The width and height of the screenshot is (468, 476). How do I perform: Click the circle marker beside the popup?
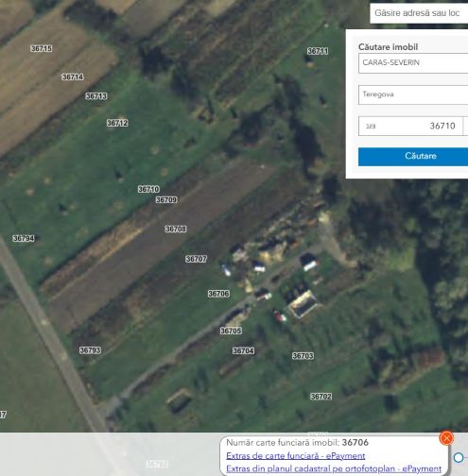(x=459, y=457)
